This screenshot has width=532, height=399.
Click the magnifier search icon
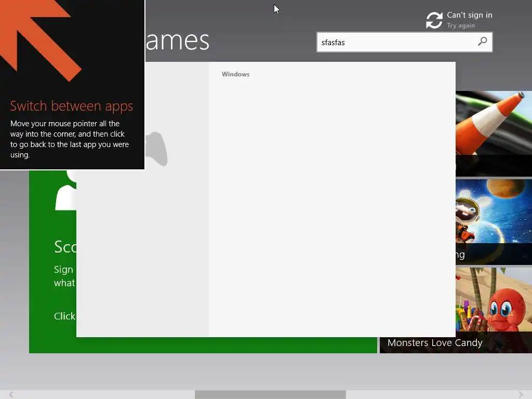(x=482, y=42)
